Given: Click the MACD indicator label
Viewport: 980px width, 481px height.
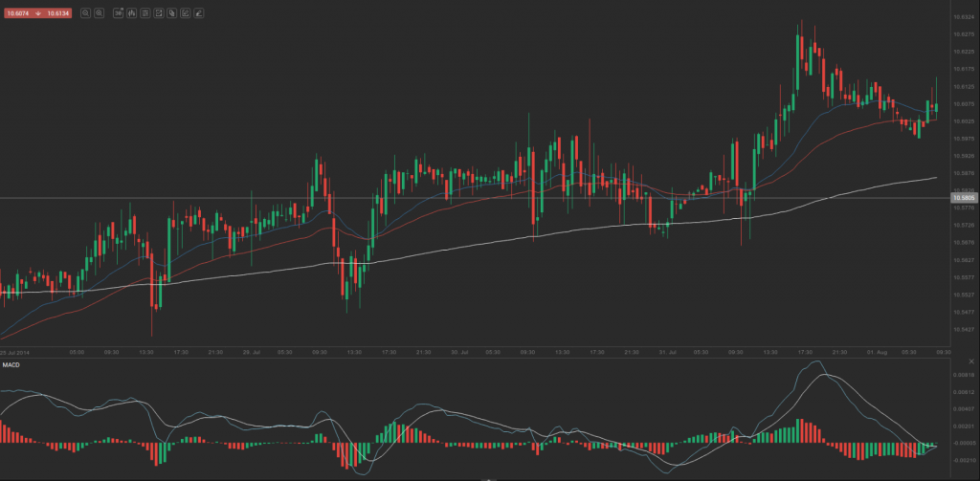Looking at the screenshot, I should click(11, 365).
